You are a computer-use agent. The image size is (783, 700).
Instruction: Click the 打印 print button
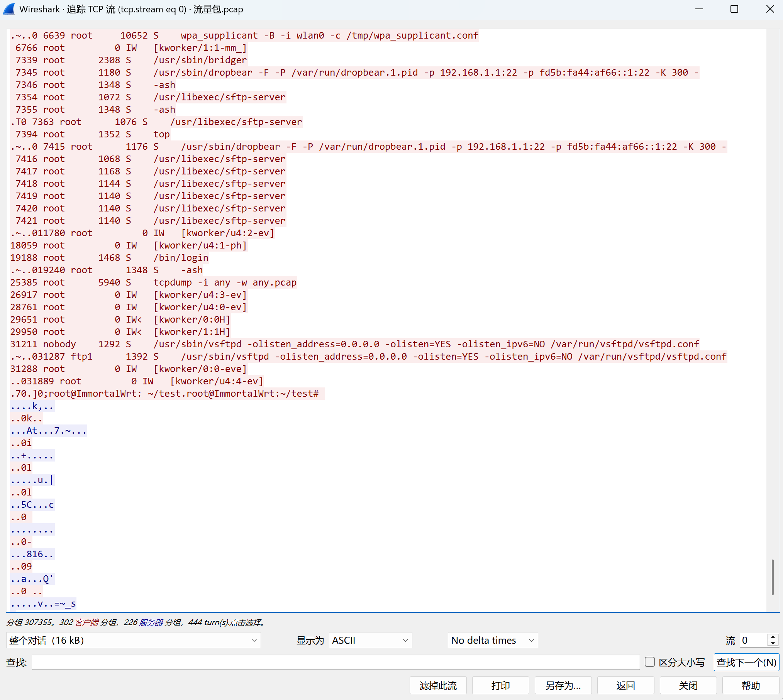point(500,686)
